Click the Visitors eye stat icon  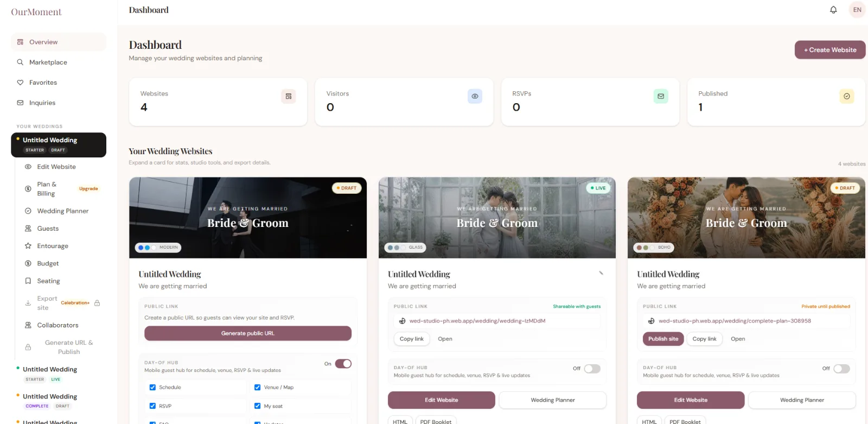[x=475, y=96]
